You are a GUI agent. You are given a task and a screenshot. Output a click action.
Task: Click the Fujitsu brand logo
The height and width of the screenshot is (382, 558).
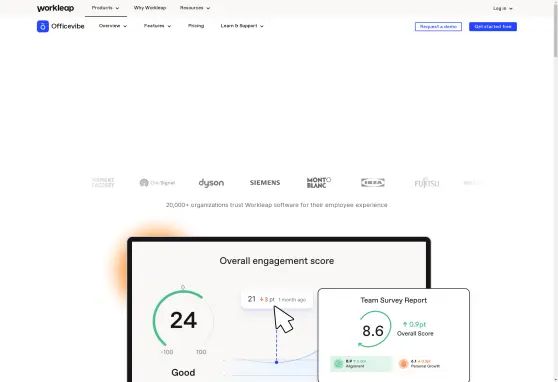(427, 183)
